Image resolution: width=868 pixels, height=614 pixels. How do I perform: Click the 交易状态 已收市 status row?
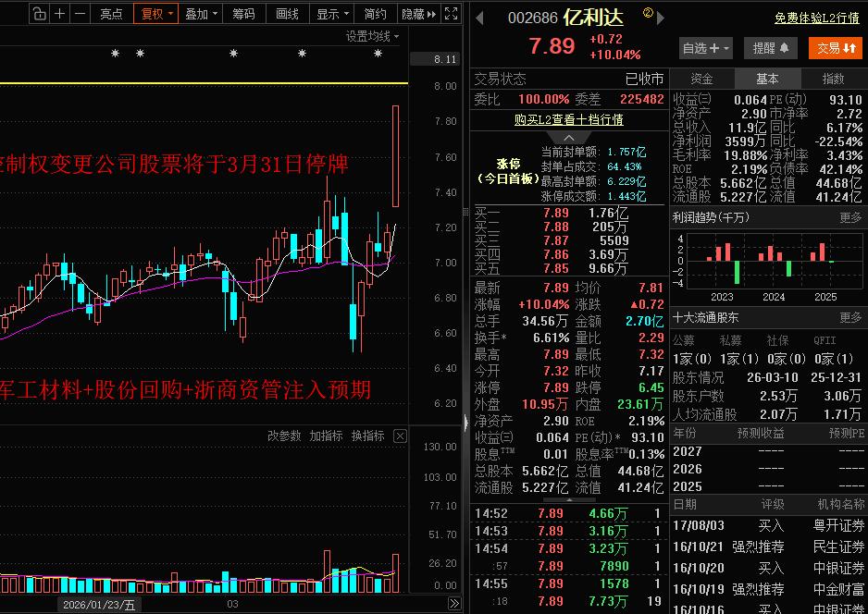(568, 80)
